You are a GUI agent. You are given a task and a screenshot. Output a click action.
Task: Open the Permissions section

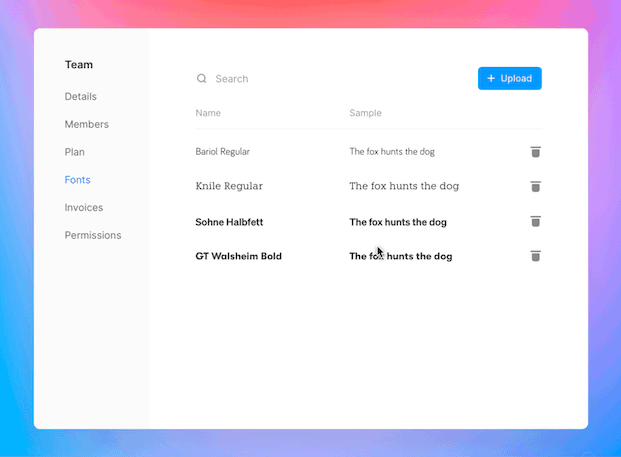tap(93, 235)
